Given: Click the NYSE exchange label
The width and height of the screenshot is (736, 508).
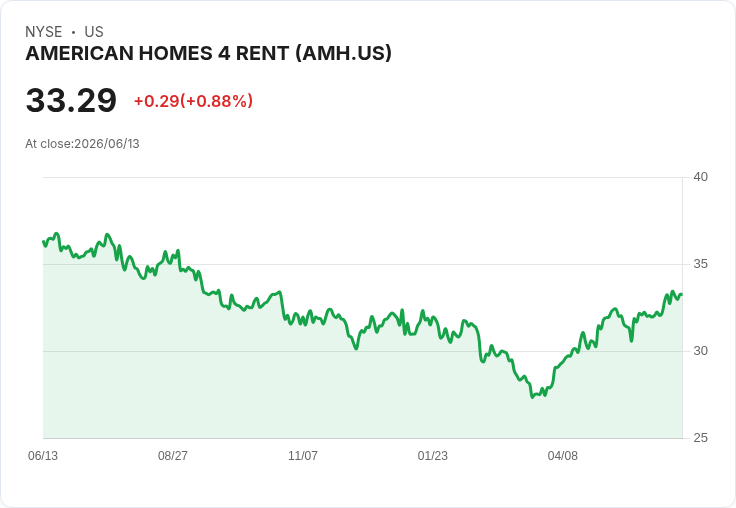Looking at the screenshot, I should [44, 32].
